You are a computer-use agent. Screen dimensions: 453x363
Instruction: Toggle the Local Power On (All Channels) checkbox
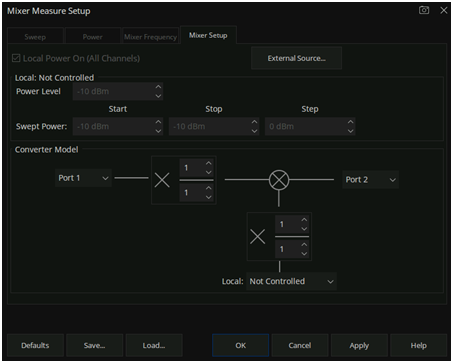(16, 58)
